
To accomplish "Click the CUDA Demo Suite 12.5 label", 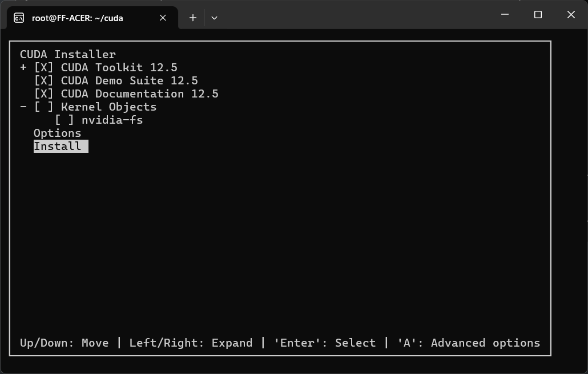I will coord(130,80).
